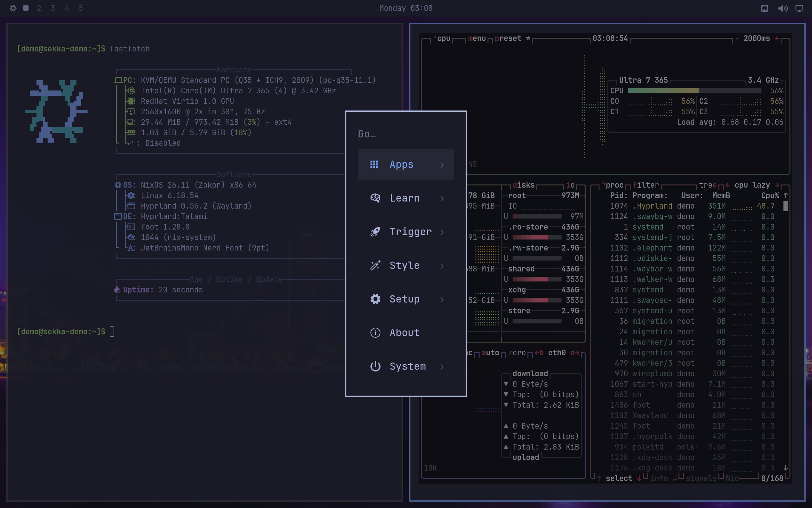This screenshot has height=508, width=812.
Task: Open the About menu entry
Action: click(x=406, y=333)
